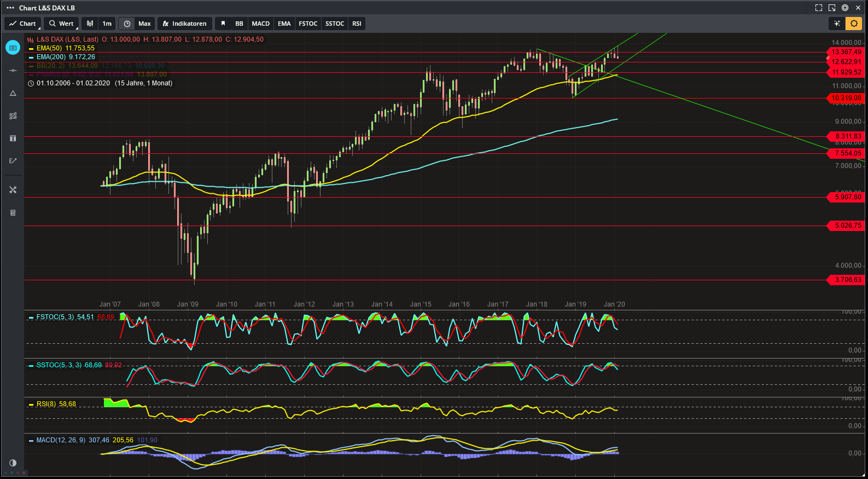This screenshot has width=868, height=479.
Task: Open the Indikatoren menu
Action: (x=185, y=24)
